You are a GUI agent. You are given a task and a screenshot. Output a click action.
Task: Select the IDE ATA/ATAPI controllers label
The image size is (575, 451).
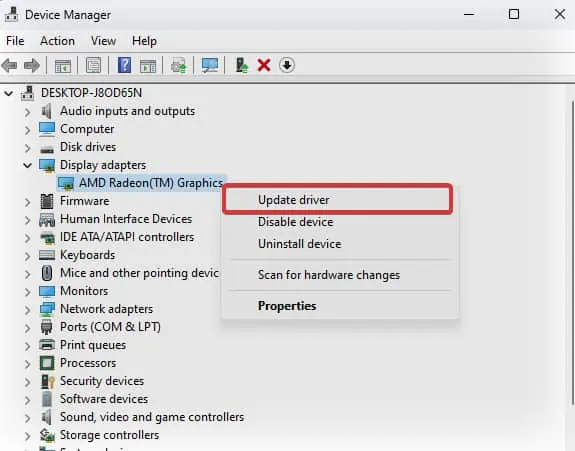[x=127, y=237]
